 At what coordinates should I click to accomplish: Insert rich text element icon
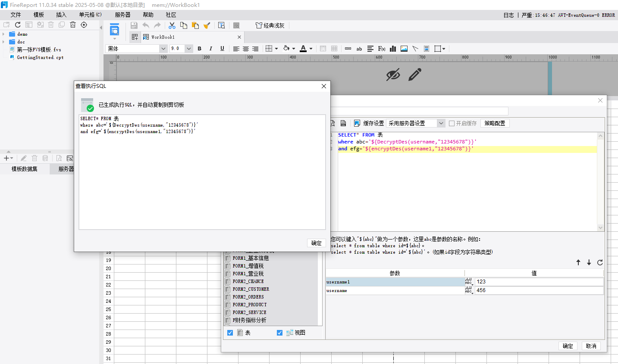coord(370,49)
